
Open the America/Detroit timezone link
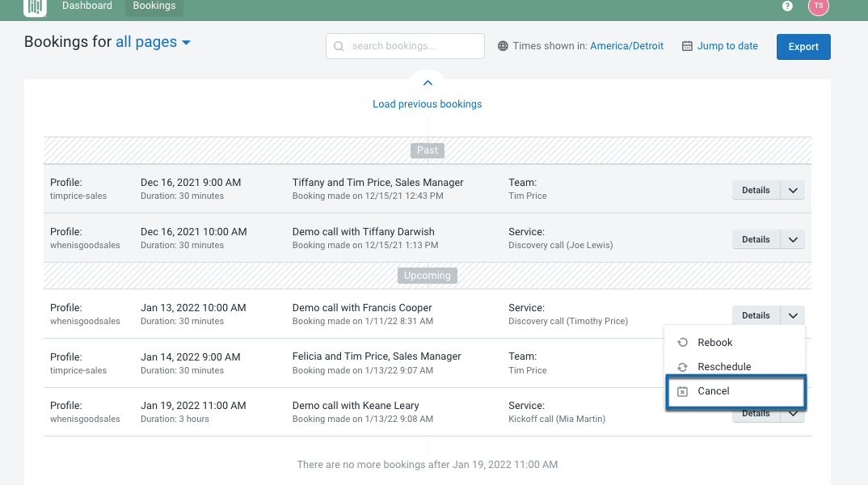[x=627, y=46]
